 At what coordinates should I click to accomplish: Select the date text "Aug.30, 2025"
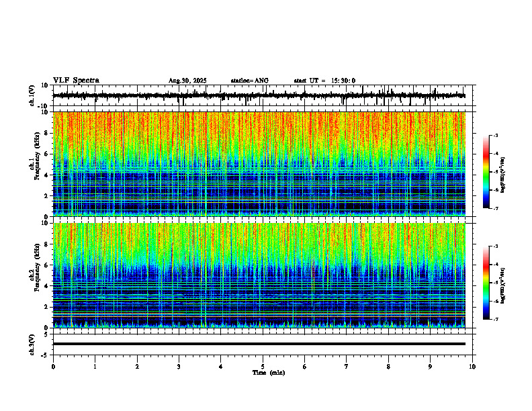coord(187,81)
